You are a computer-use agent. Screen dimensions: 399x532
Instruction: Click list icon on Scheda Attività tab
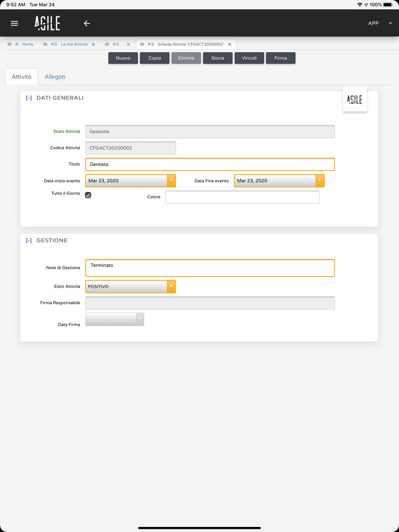click(x=142, y=44)
